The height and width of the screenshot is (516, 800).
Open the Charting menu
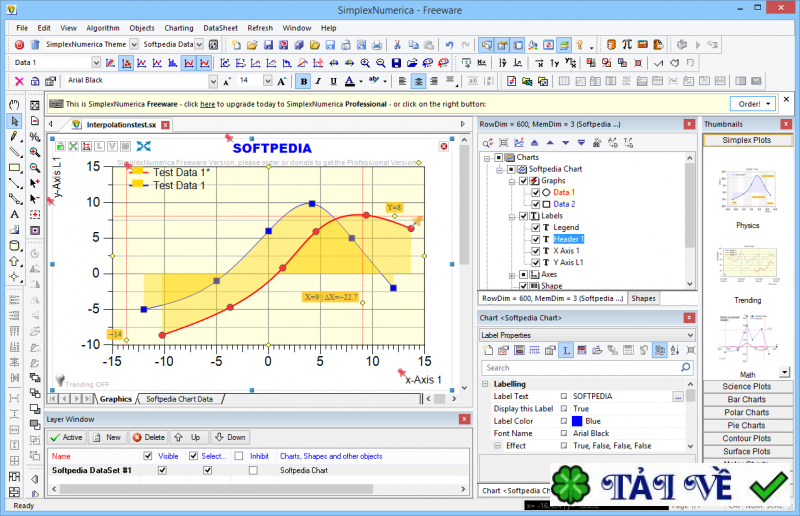pos(179,28)
